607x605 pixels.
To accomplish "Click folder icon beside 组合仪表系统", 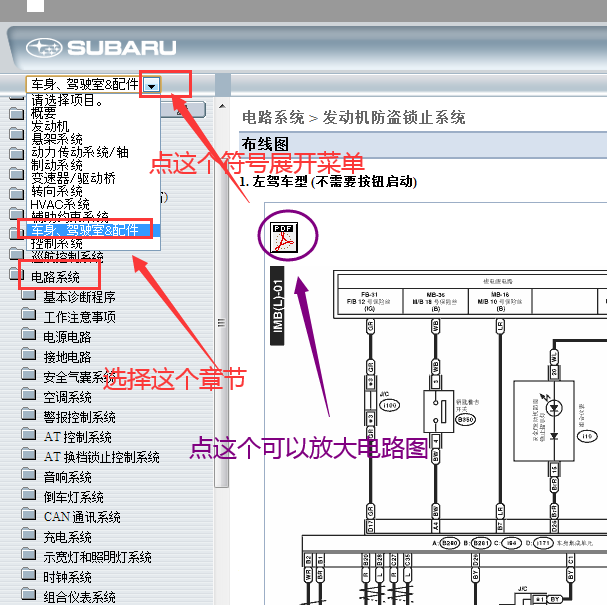I will [29, 593].
